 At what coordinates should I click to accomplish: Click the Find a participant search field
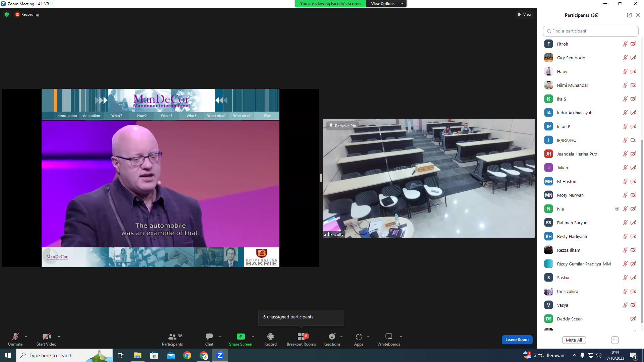tap(591, 31)
